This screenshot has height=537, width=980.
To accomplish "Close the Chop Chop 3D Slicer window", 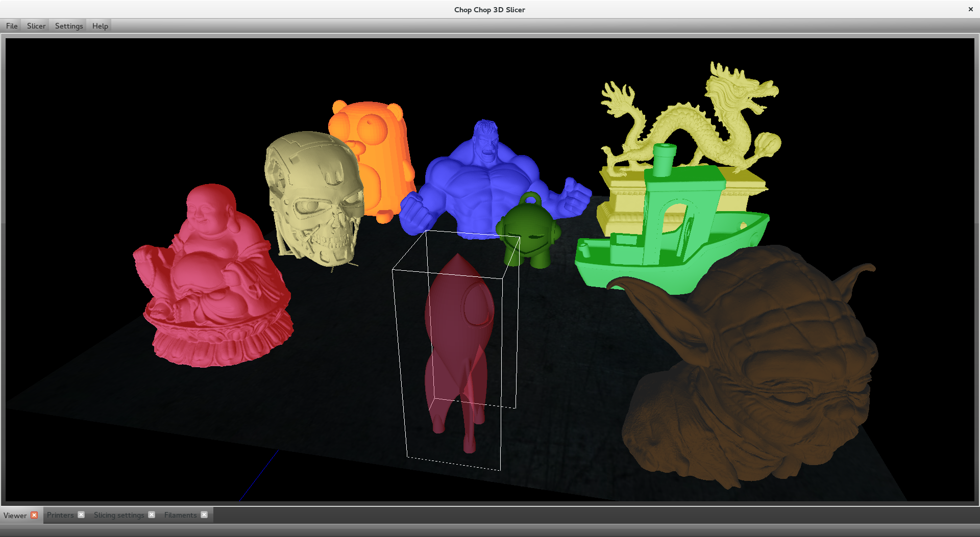I will coord(970,9).
